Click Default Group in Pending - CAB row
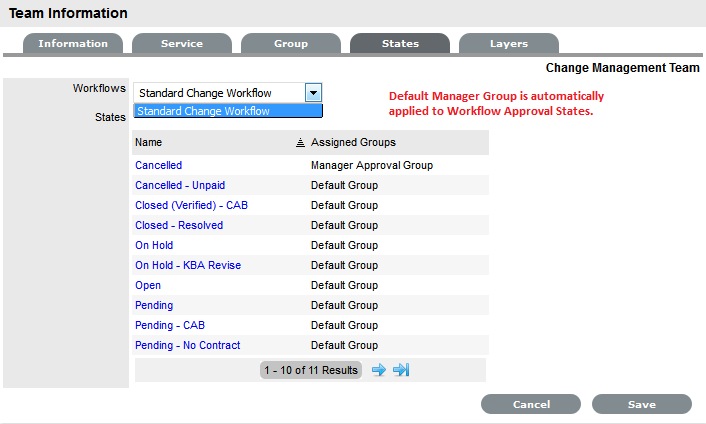This screenshot has height=424, width=706. 344,325
